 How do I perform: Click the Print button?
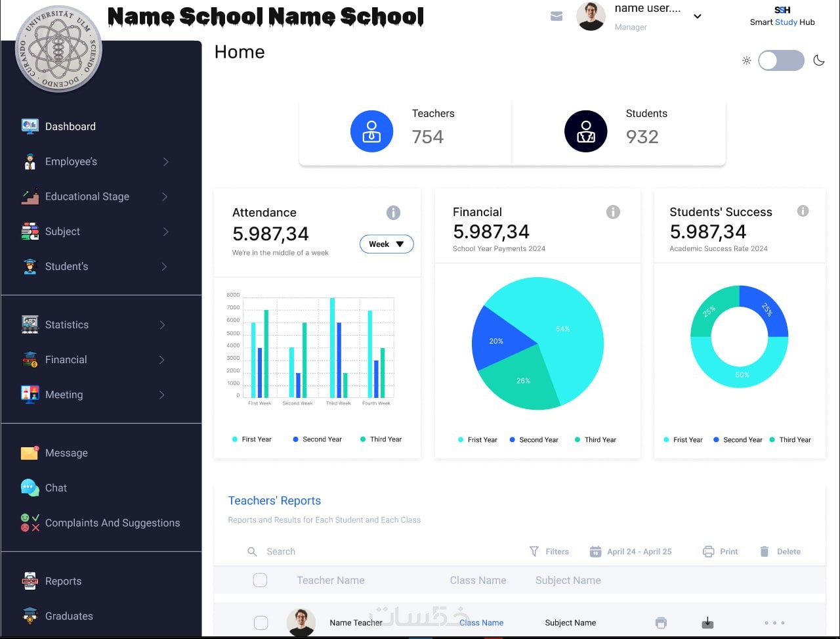coord(721,552)
